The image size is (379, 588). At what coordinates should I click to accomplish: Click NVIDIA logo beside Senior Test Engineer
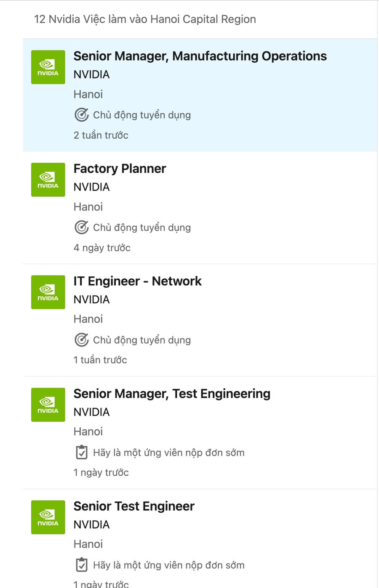[48, 517]
